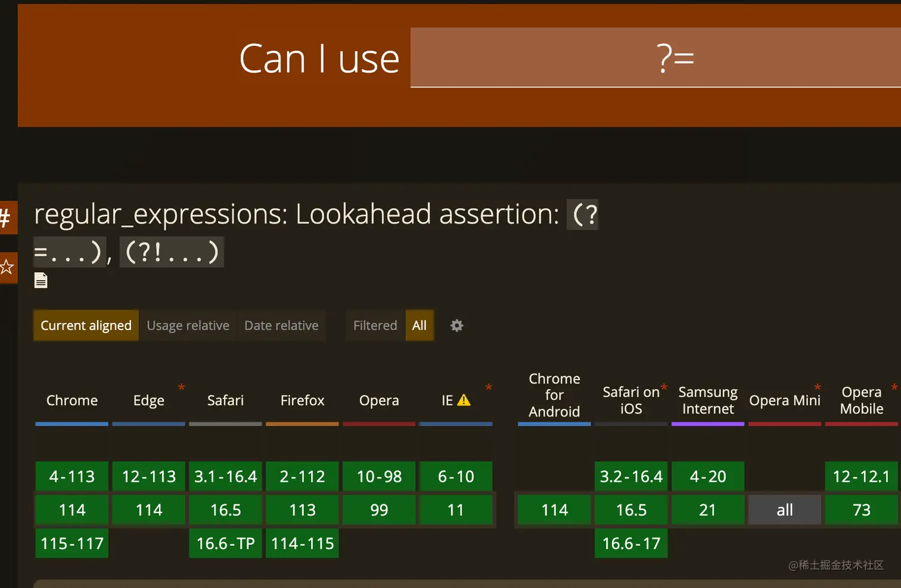Click the Safari on iOS asterisk
Viewport: 901px width, 588px height.
click(664, 388)
